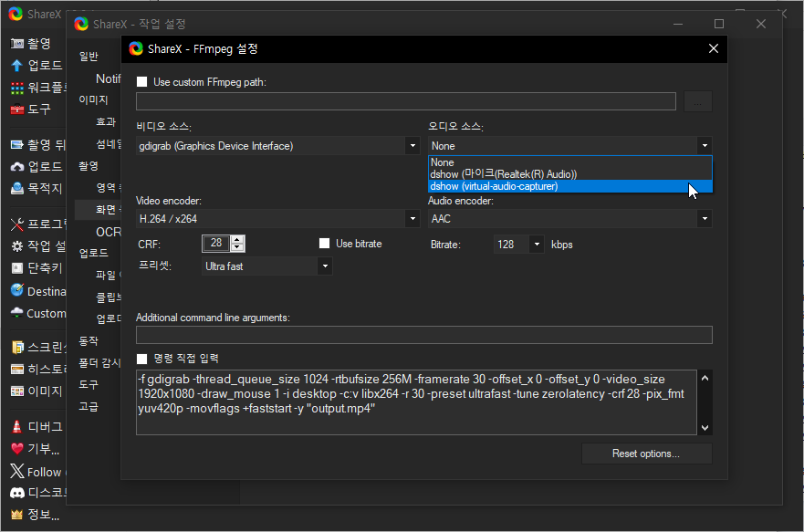Viewport: 804px width, 532px height.
Task: Click the debug cone icon
Action: coord(17,426)
